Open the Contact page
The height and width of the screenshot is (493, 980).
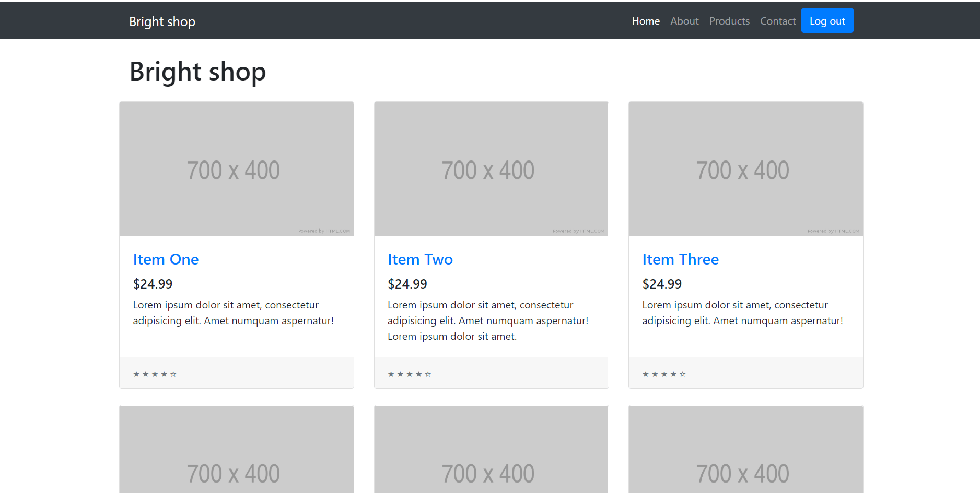click(777, 20)
